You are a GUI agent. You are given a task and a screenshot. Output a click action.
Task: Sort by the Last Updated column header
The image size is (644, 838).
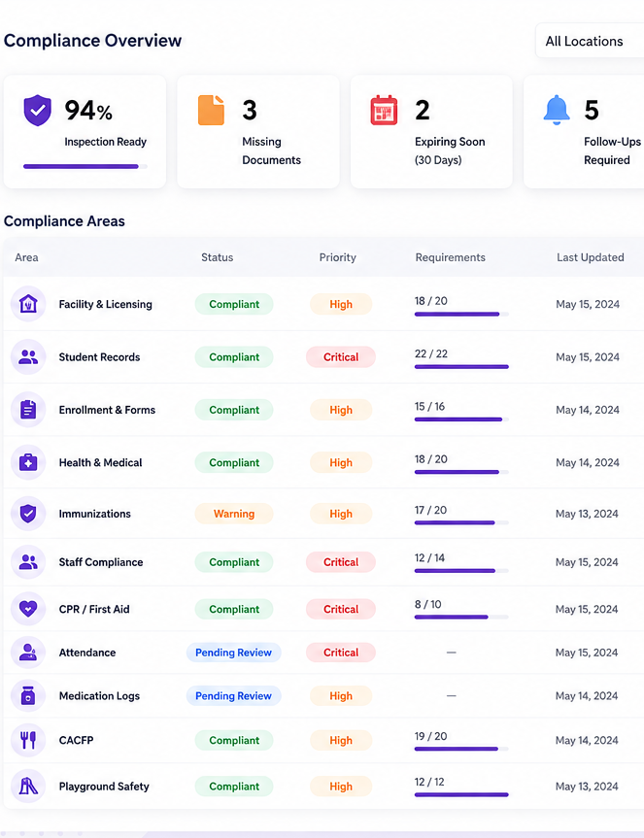(x=590, y=257)
